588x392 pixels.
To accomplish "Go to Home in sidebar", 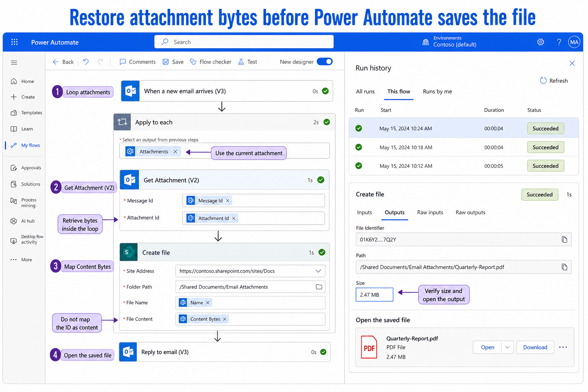I will [23, 82].
